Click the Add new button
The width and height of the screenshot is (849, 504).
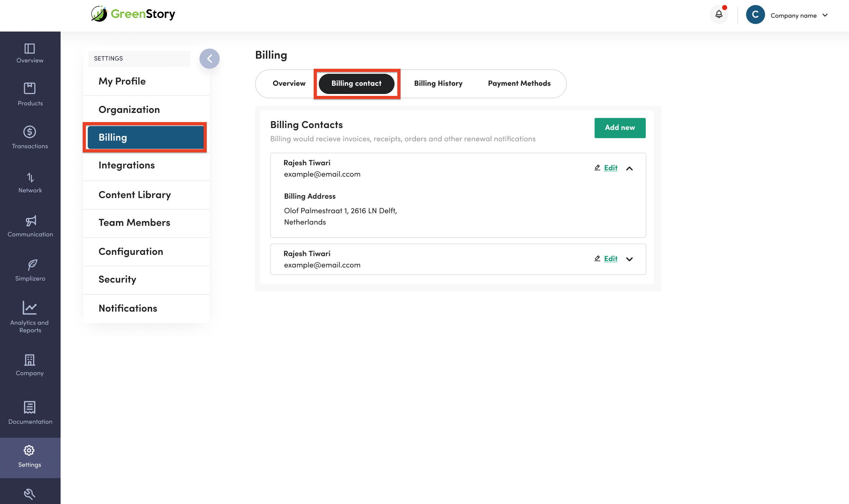click(620, 128)
